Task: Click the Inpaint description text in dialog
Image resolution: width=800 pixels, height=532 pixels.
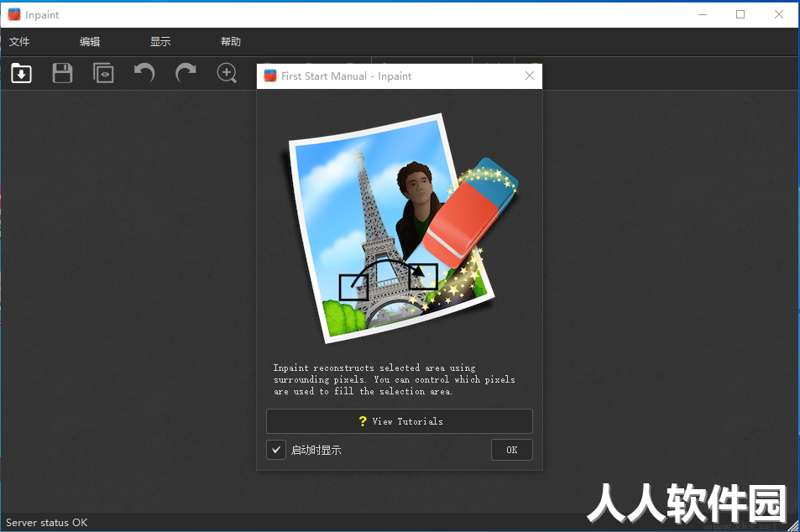Action: click(x=394, y=379)
